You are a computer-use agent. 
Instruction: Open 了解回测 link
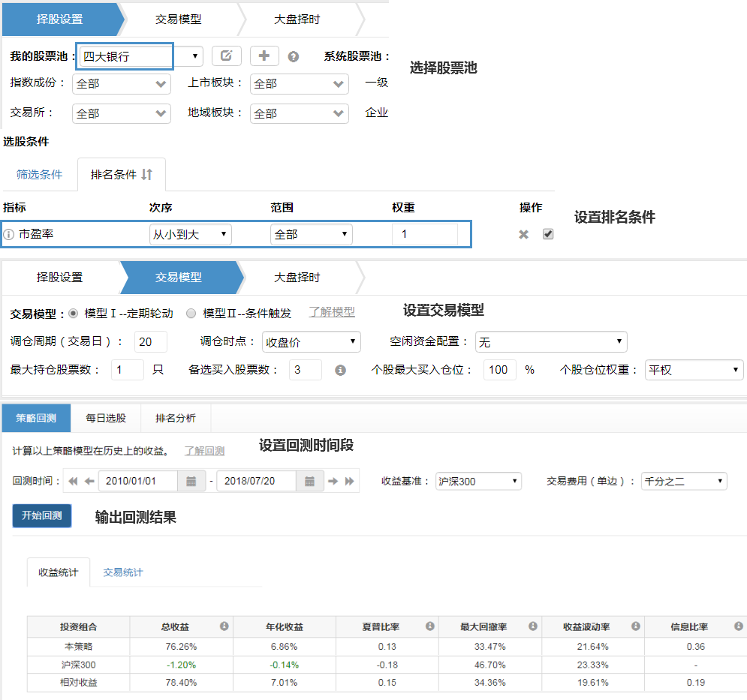[x=204, y=450]
